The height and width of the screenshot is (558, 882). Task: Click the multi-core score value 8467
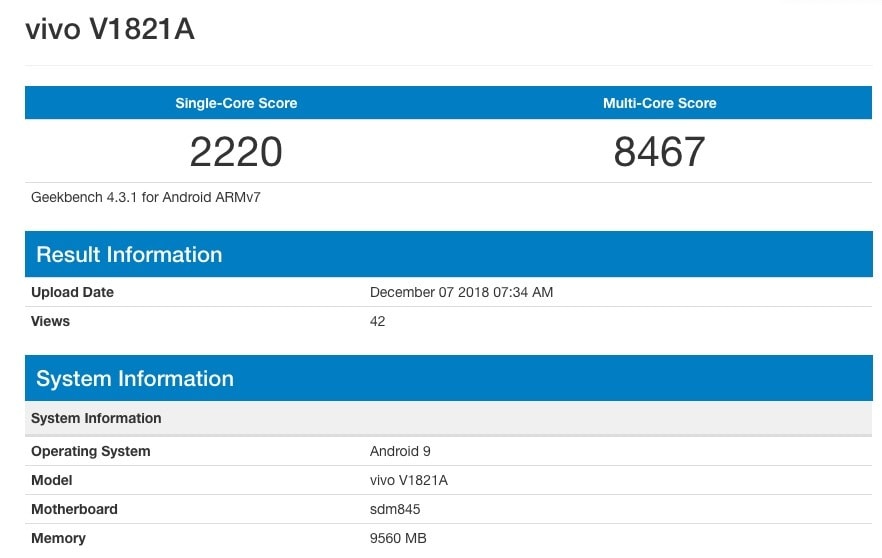click(659, 151)
